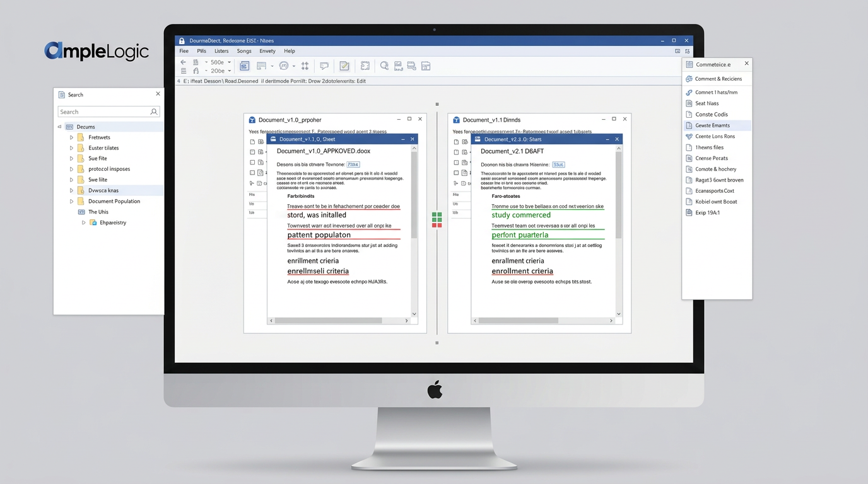Open the Help menu
The height and width of the screenshot is (484, 868).
tap(290, 51)
